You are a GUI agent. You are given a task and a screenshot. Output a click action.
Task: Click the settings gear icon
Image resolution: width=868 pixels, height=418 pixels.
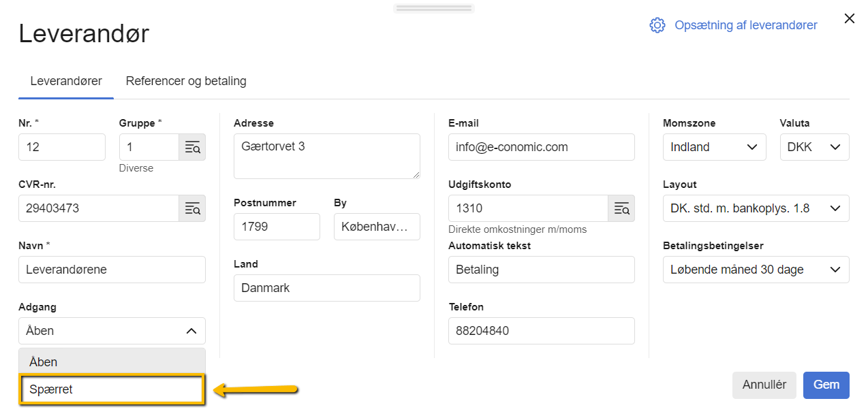pos(657,25)
